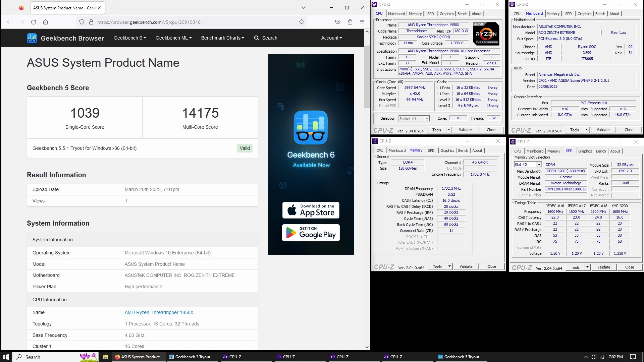Open the Save to Pocket icon
Screen dimensions: 644x362
[338, 22]
